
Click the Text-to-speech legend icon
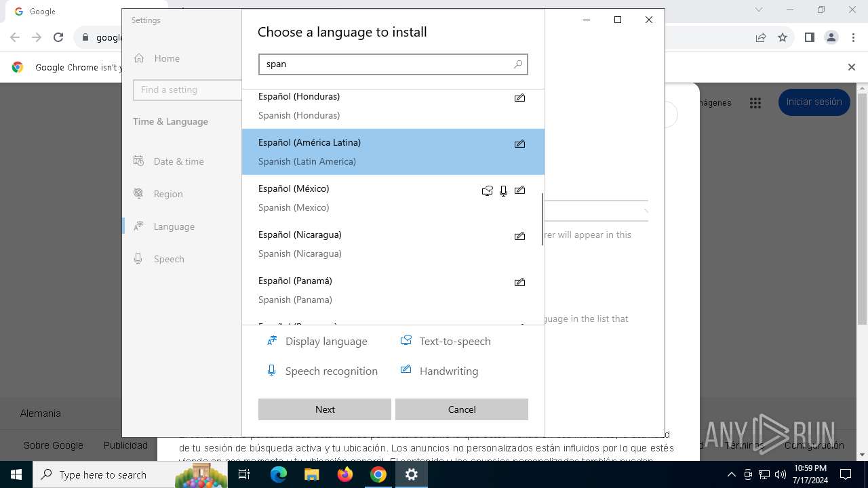click(406, 340)
